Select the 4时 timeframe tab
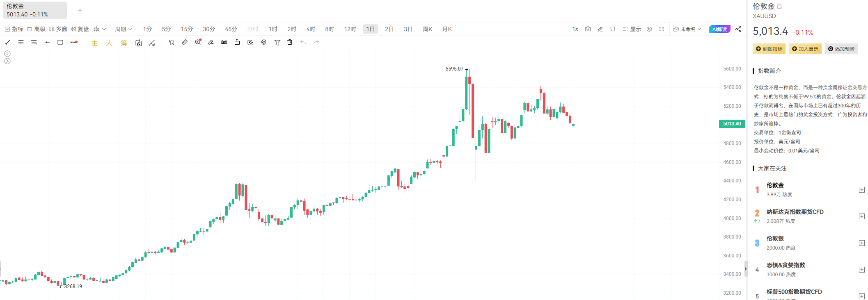Viewport: 868px width, 300px height. point(311,29)
